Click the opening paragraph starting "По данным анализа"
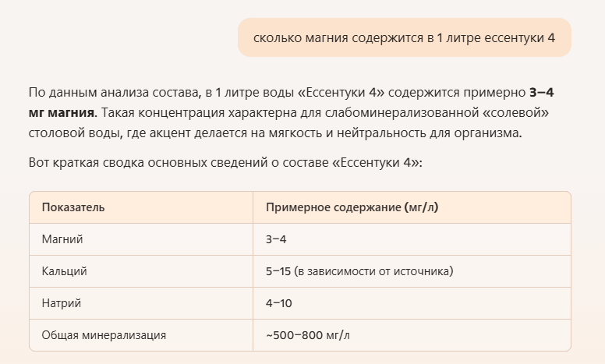This screenshot has width=605, height=364. click(x=292, y=112)
